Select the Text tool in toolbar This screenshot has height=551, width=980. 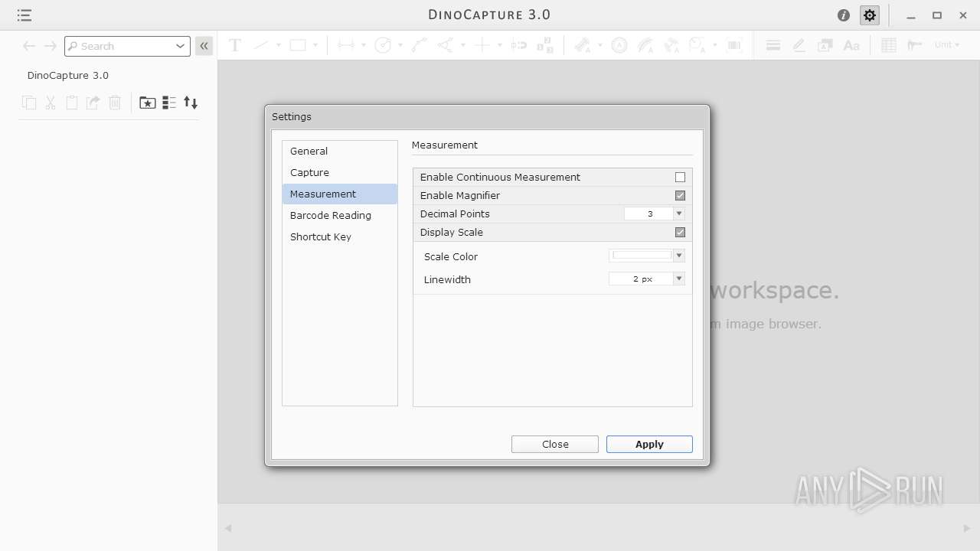tap(235, 45)
